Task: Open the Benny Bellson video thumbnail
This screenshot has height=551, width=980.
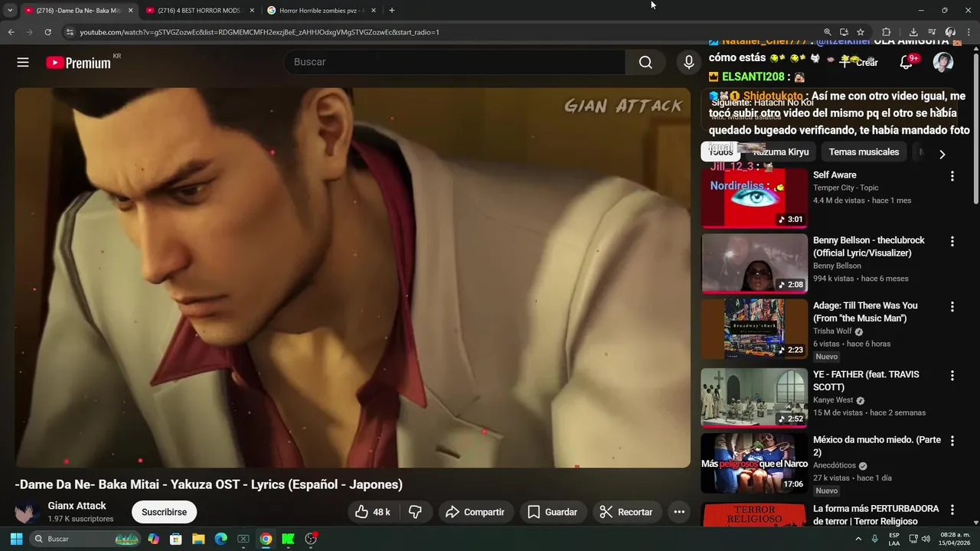Action: [x=754, y=263]
